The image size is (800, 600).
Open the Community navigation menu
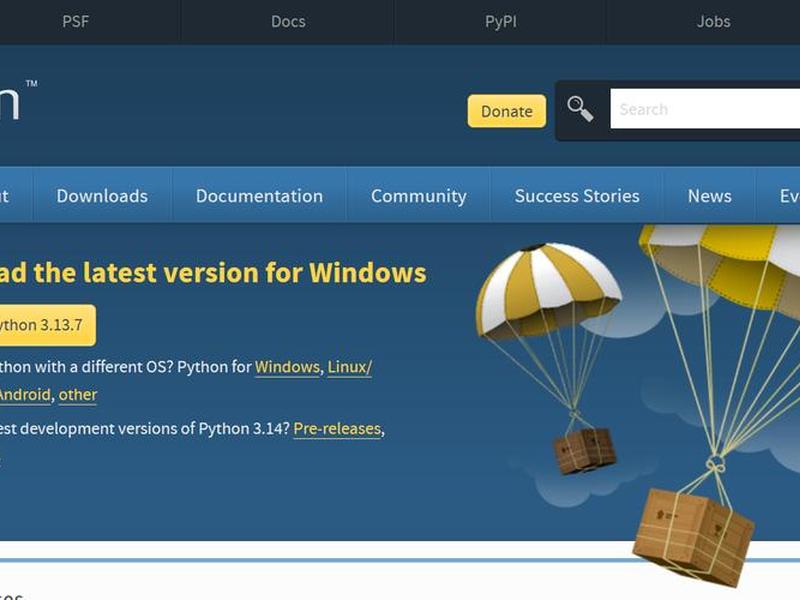(418, 196)
